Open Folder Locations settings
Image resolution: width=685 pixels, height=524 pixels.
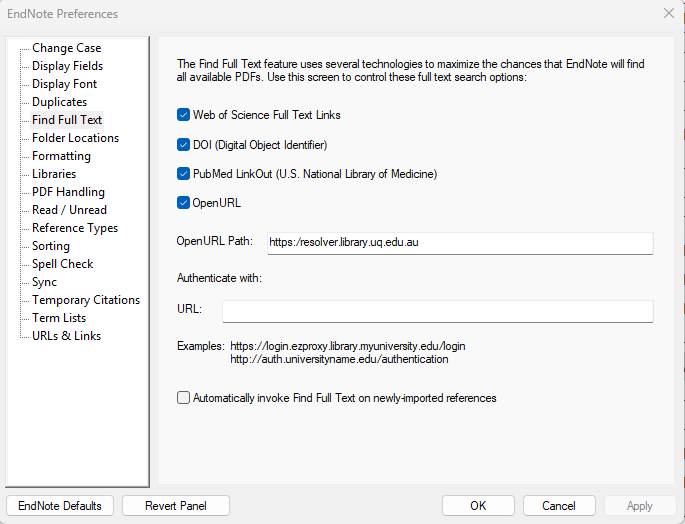pyautogui.click(x=75, y=138)
